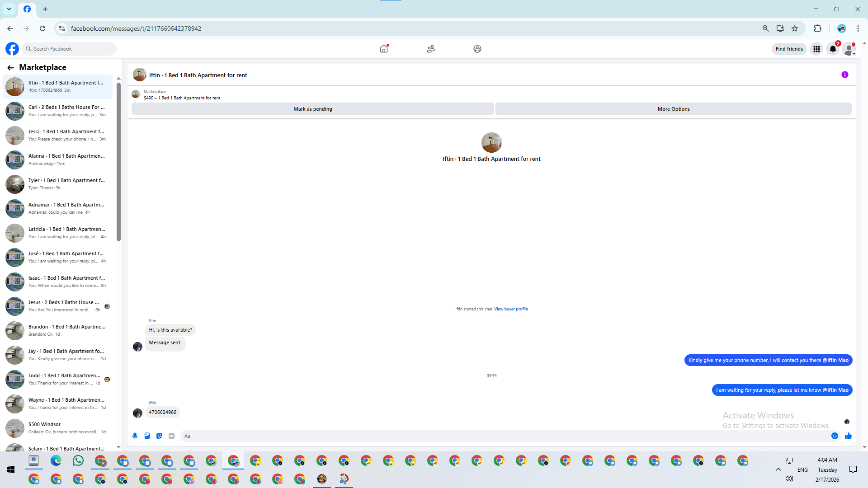Image resolution: width=868 pixels, height=488 pixels.
Task: Open the notifications bell
Action: click(833, 49)
